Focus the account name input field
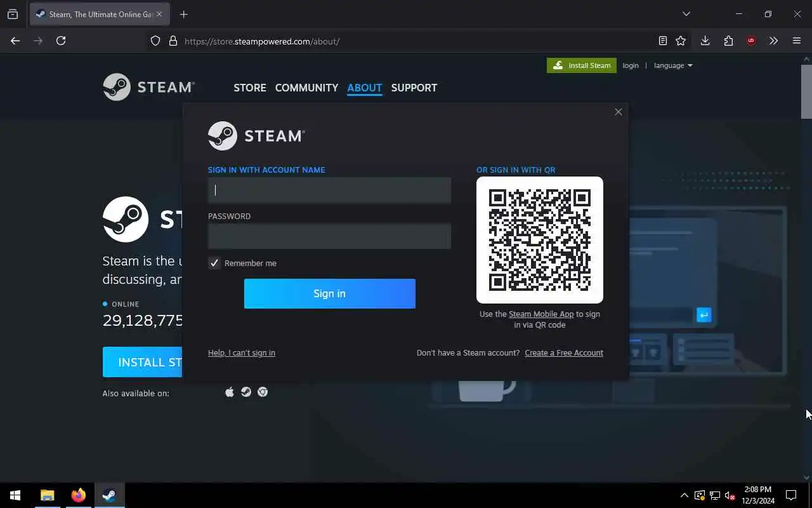 [x=330, y=190]
